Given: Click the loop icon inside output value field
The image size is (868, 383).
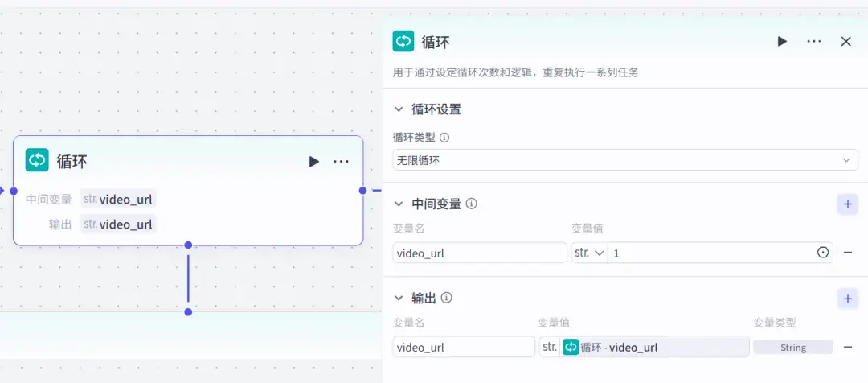Looking at the screenshot, I should pos(570,347).
